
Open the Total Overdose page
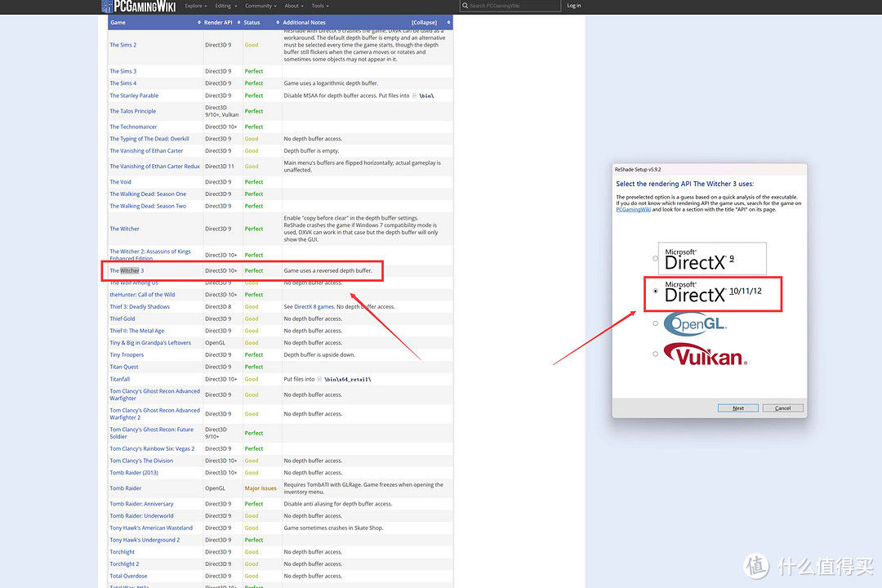click(128, 577)
